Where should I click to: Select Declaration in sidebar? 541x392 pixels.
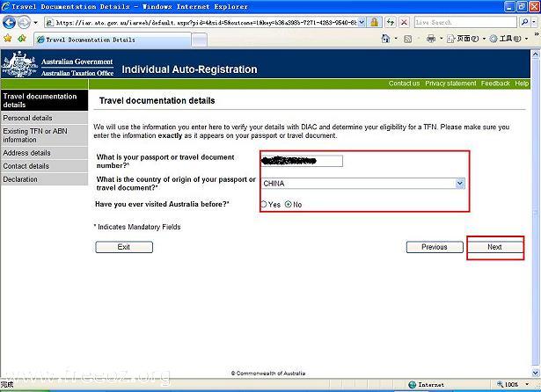[x=44, y=179]
